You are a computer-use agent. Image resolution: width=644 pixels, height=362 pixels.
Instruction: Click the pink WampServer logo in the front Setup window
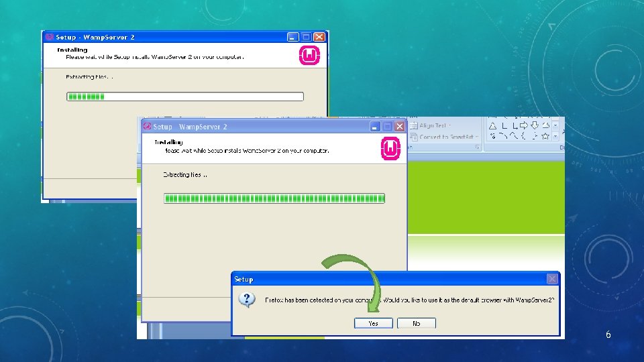point(390,148)
